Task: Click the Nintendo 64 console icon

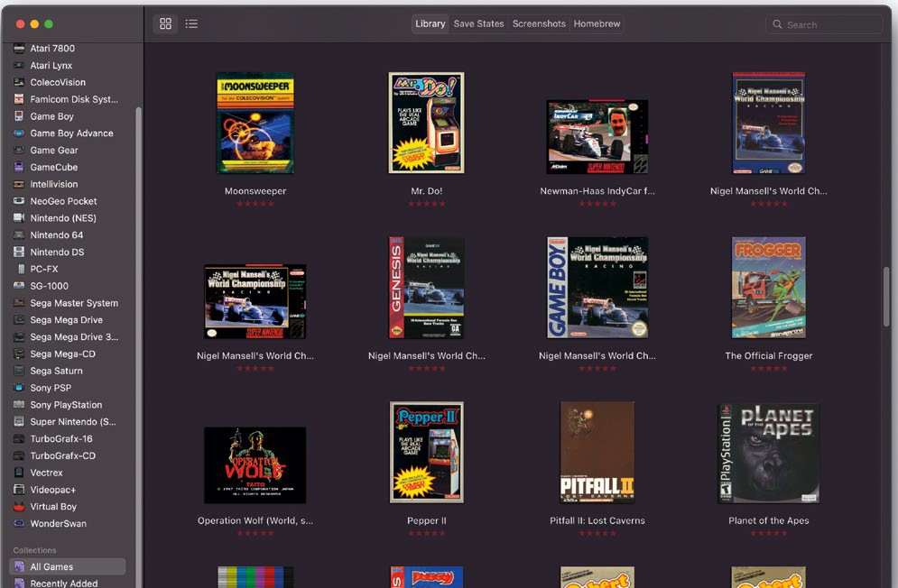Action: coord(19,234)
